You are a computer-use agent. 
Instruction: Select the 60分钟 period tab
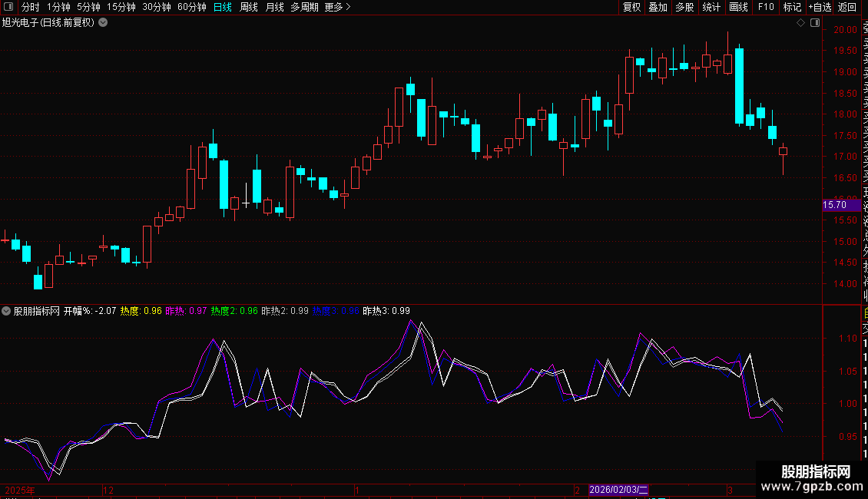(191, 7)
